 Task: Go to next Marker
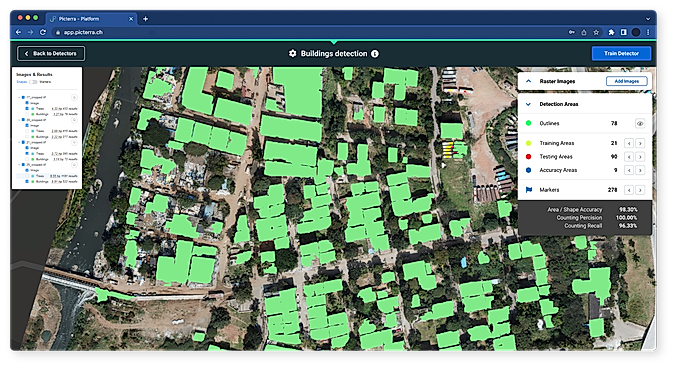(x=640, y=190)
